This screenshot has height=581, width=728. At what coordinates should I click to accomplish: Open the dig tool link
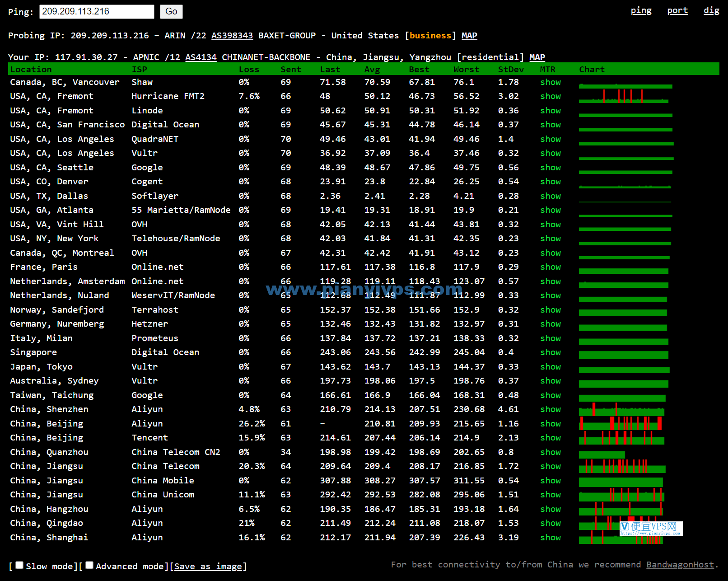coord(711,10)
